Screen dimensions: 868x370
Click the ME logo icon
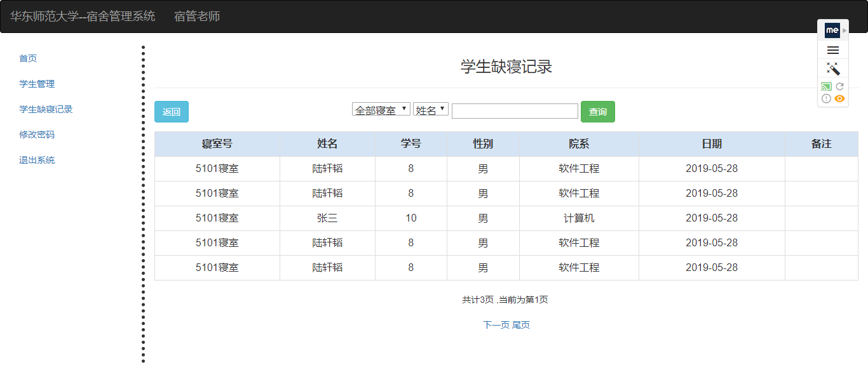(x=832, y=30)
